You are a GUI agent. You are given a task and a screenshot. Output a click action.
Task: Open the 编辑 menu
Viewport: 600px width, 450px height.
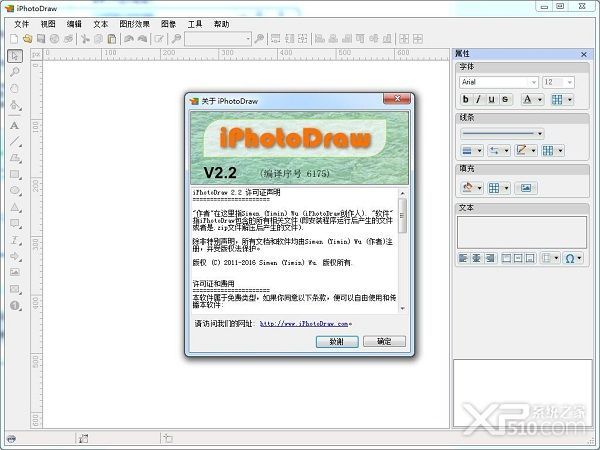(x=74, y=24)
